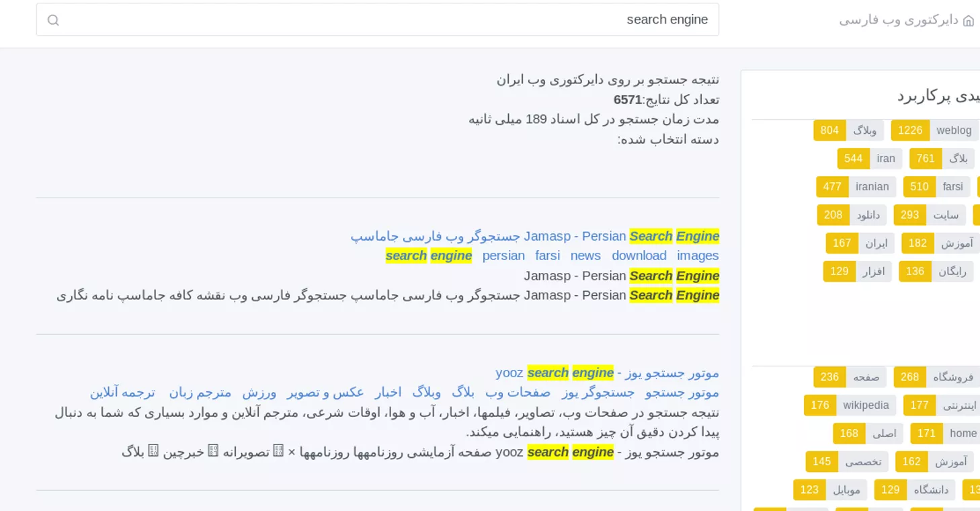Image resolution: width=980 pixels, height=511 pixels.
Task: Click the 'farsi' keyword link under Jamasp
Action: [547, 255]
